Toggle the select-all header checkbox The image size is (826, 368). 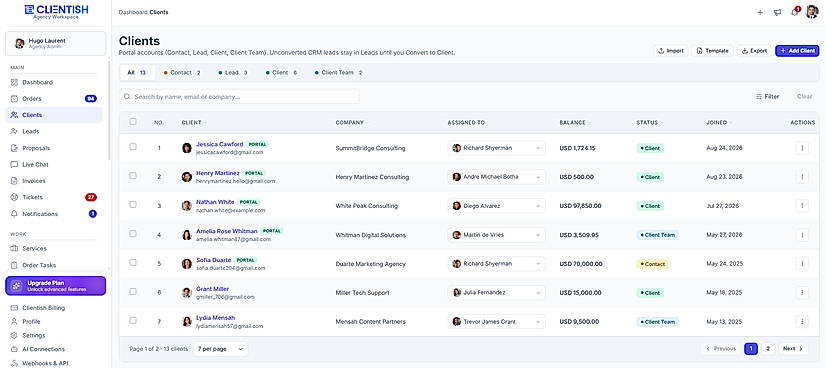133,122
